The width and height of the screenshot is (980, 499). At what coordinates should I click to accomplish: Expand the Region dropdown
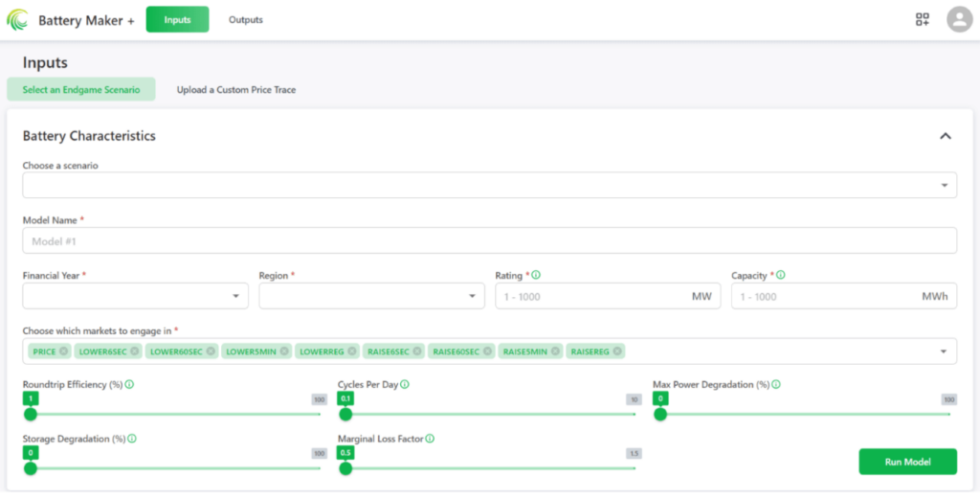coord(371,297)
